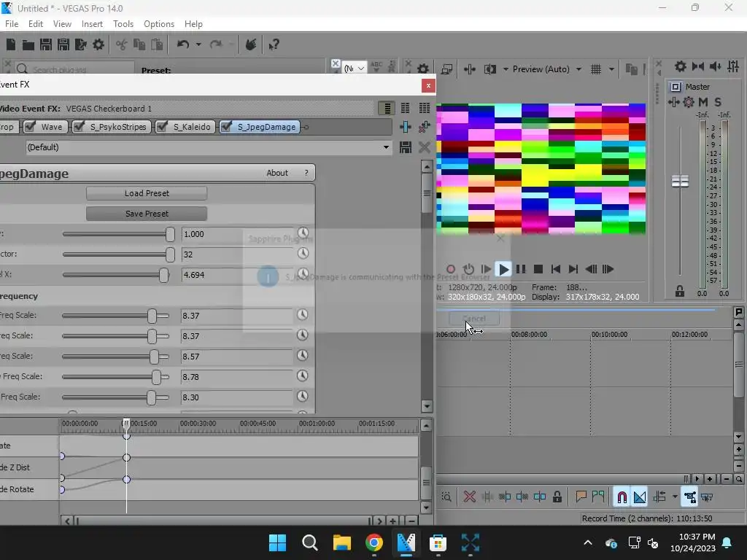This screenshot has height=560, width=747.
Task: Create a new project via toolbar icon
Action: [10, 44]
